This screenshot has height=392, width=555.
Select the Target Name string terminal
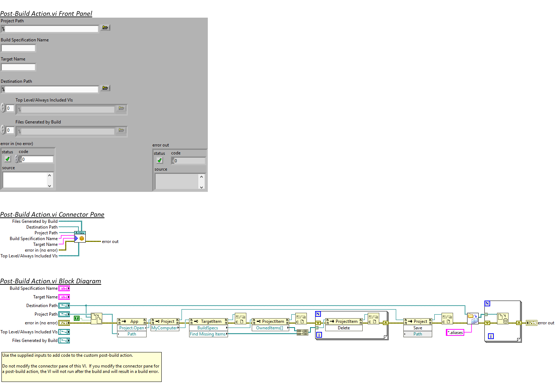[x=64, y=297]
